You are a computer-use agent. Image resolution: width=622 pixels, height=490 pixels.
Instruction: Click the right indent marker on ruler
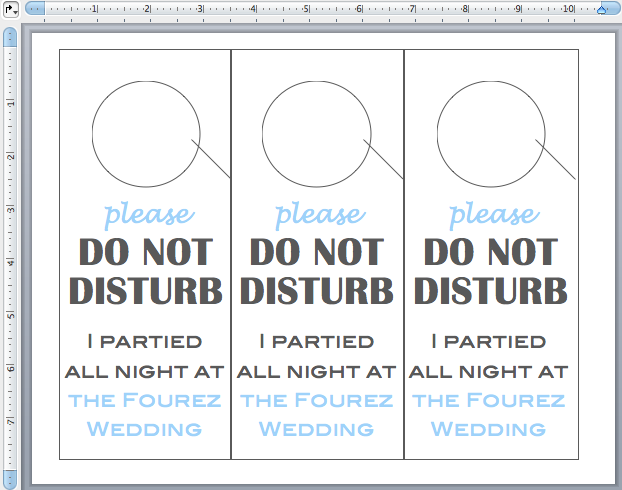(x=601, y=10)
